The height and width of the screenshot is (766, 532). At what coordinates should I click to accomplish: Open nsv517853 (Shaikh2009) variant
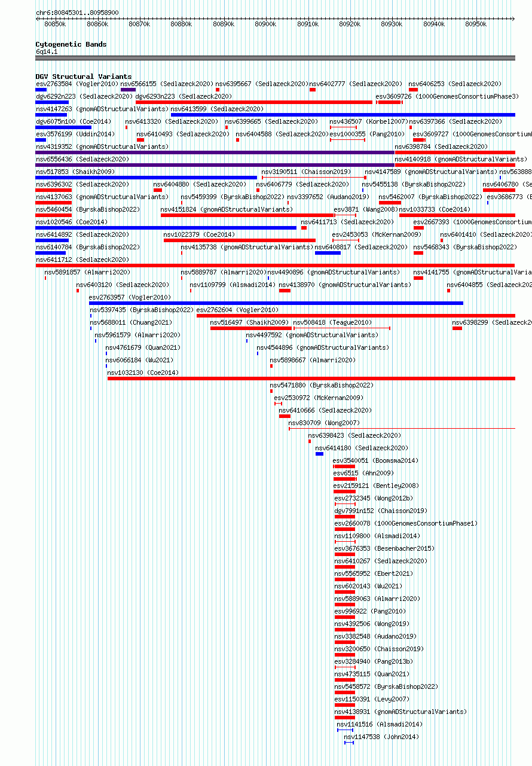coord(75,172)
